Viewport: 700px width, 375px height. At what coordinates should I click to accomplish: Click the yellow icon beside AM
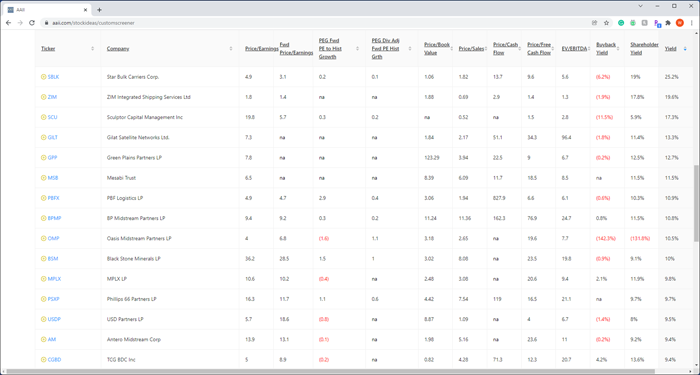tap(43, 339)
